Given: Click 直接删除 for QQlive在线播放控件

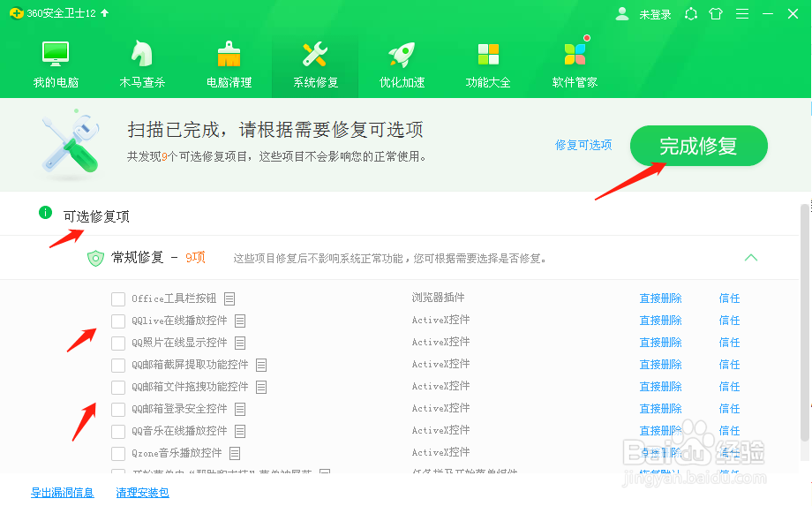Looking at the screenshot, I should [x=661, y=321].
